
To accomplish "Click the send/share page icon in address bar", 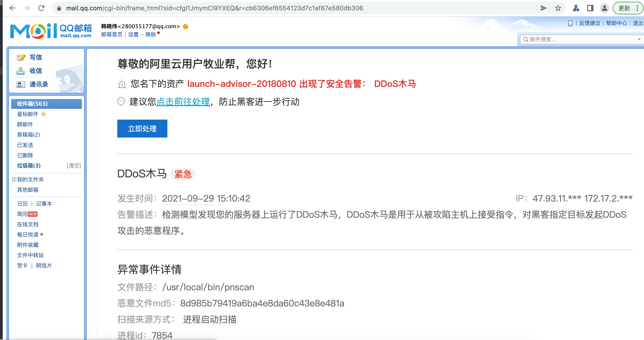I will click(x=544, y=8).
